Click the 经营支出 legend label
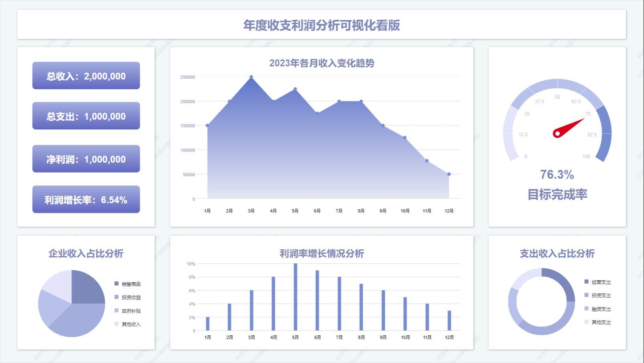Image resolution: width=644 pixels, height=363 pixels. [601, 282]
